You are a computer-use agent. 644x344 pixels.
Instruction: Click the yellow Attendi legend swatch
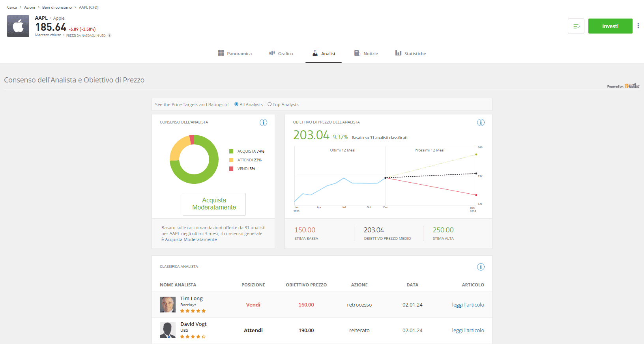[231, 160]
